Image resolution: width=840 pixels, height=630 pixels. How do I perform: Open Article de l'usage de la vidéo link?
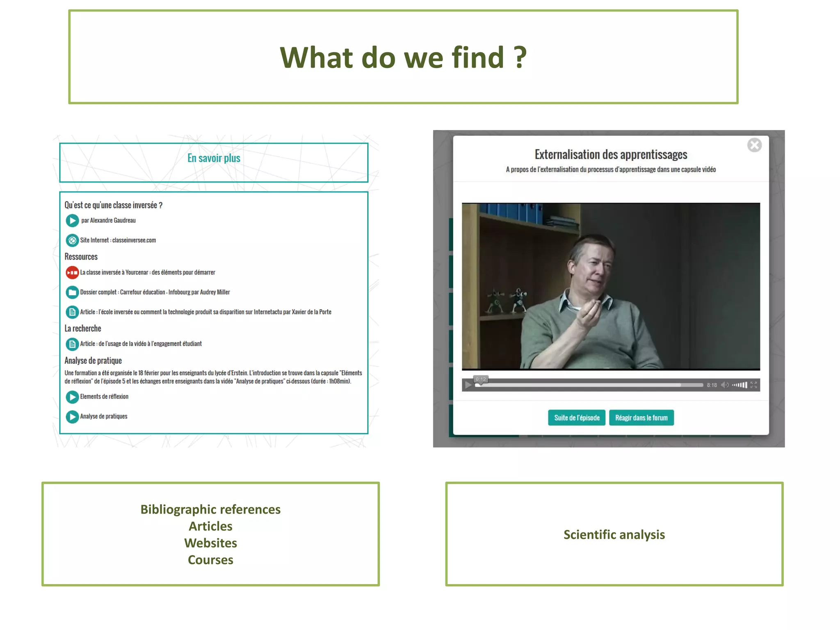(x=141, y=344)
